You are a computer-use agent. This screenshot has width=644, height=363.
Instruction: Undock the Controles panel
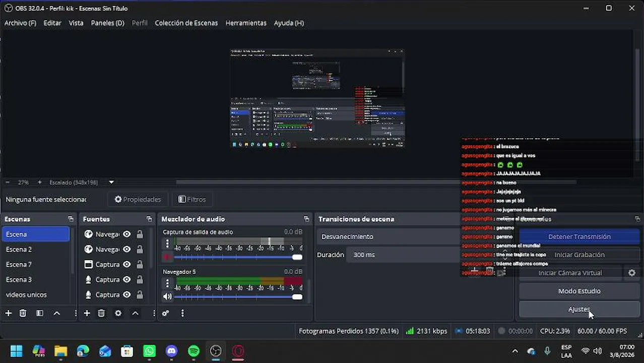click(637, 219)
